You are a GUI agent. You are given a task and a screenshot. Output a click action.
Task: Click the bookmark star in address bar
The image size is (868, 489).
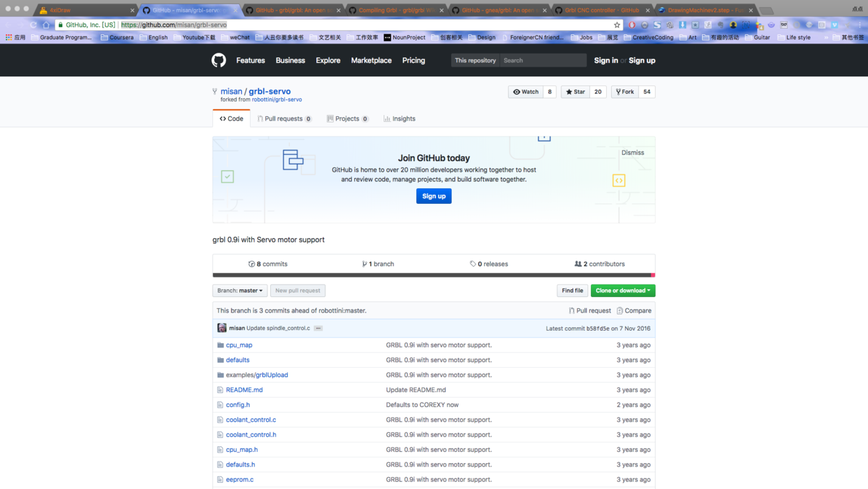617,25
